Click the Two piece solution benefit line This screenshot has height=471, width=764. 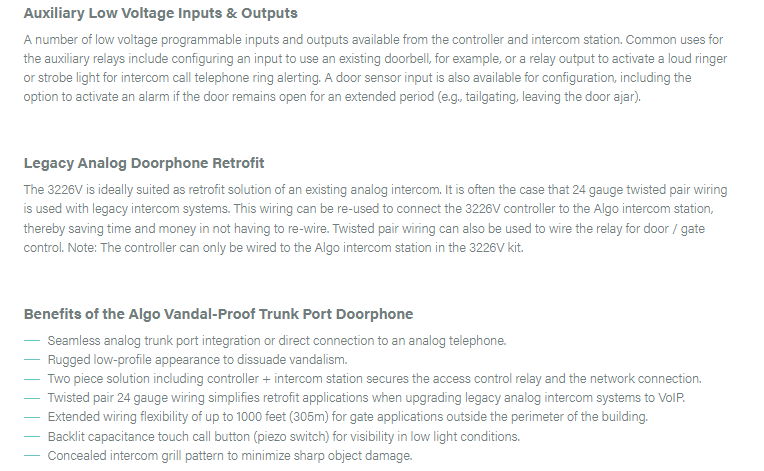[x=374, y=378]
